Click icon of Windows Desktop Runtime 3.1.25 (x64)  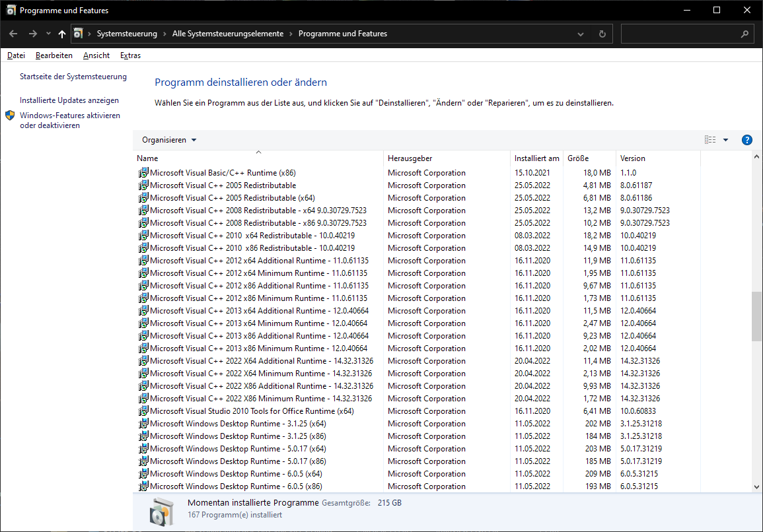point(143,424)
